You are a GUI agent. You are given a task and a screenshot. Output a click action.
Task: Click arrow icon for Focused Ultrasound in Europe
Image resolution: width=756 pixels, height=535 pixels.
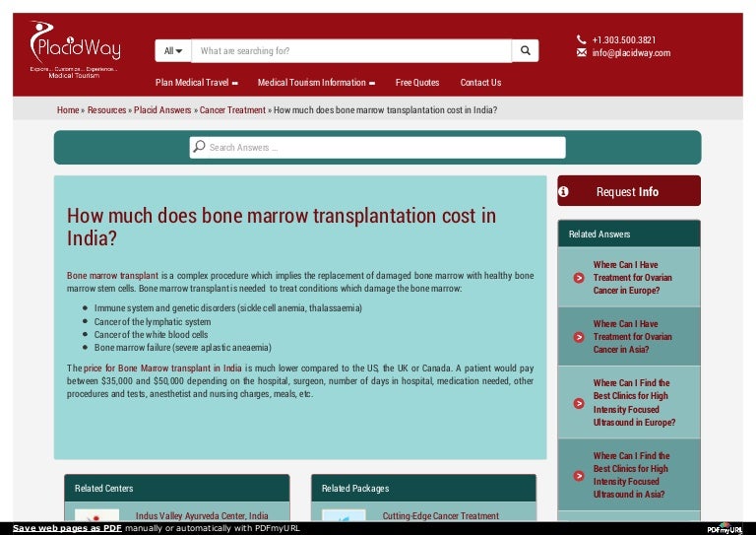coord(579,403)
